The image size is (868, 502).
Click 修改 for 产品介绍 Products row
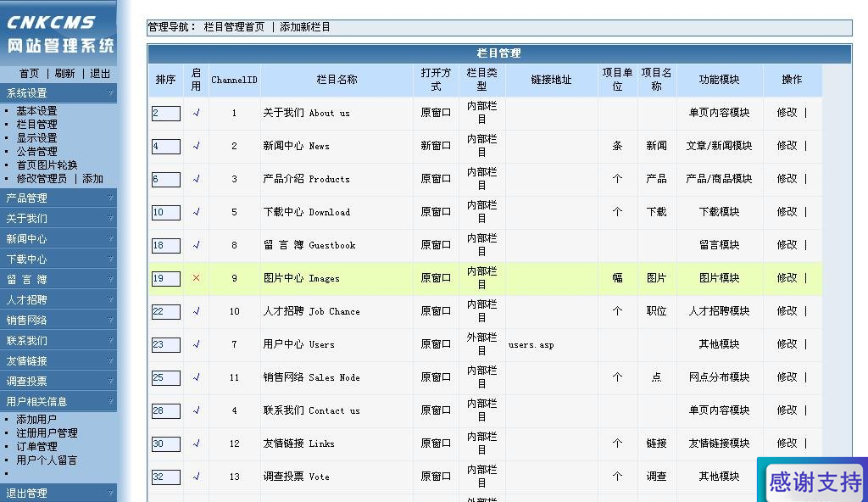pos(787,178)
